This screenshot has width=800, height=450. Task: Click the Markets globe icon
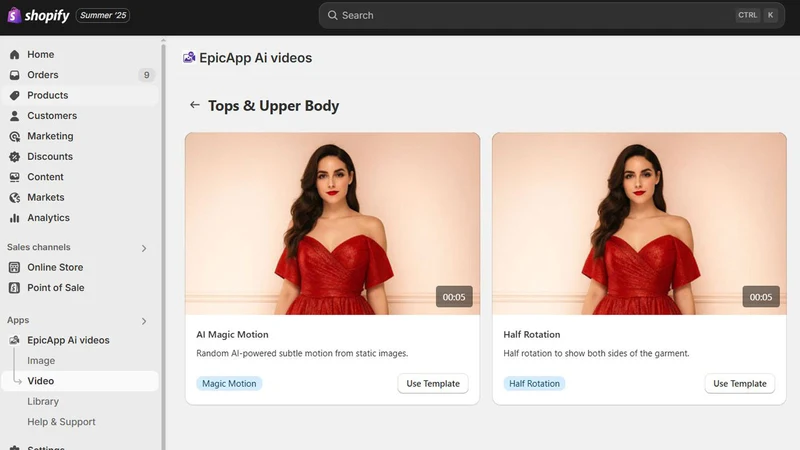(x=15, y=197)
